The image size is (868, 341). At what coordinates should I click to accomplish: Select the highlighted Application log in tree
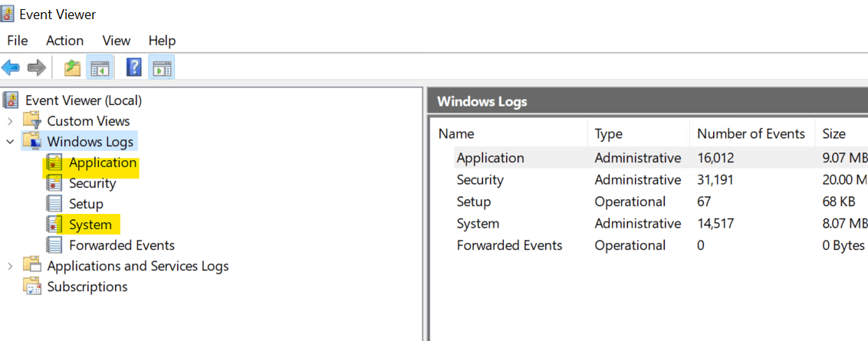[103, 162]
